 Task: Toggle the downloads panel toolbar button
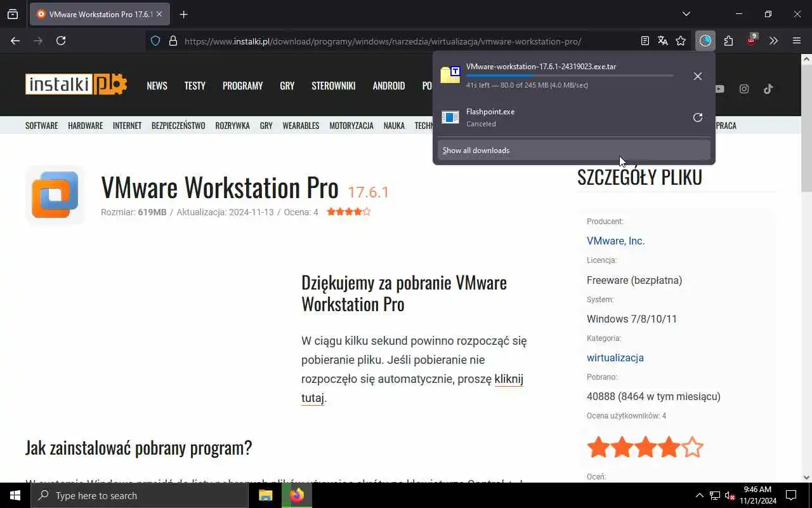pos(705,41)
